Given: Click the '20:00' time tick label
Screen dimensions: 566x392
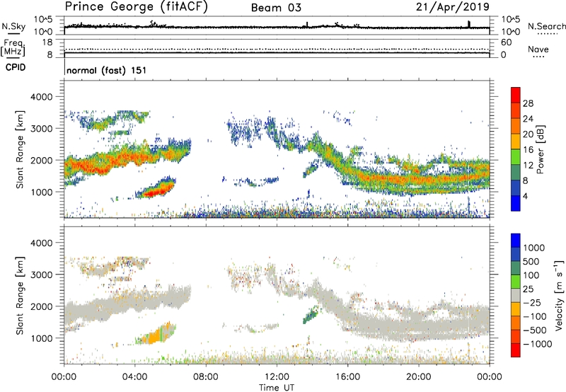Looking at the screenshot, I should pos(418,377).
